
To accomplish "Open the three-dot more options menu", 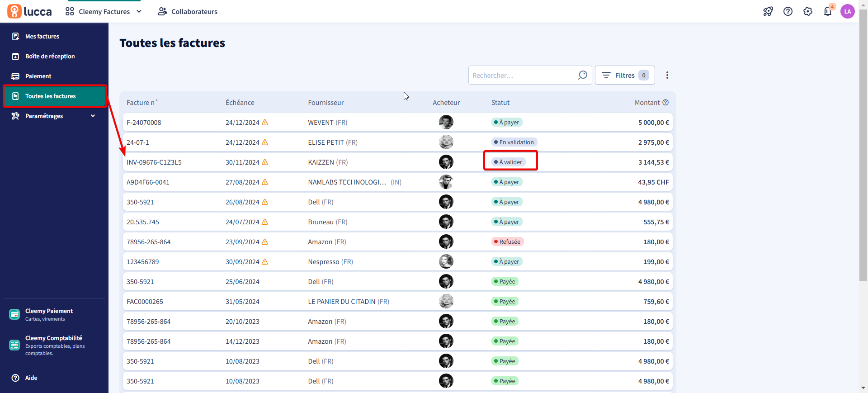I will (667, 75).
